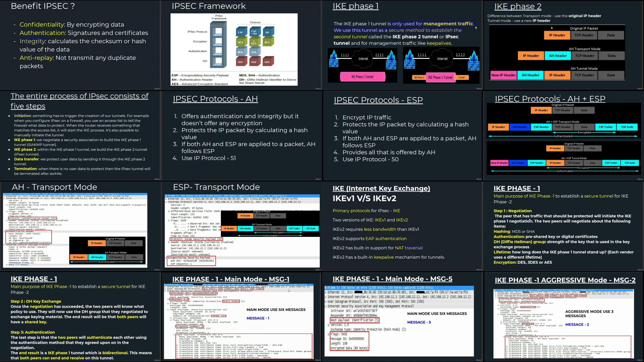The width and height of the screenshot is (644, 362).
Task: Collapse Internet Security Association and Key Management Protocol in MSG-5
Action: pos(325,306)
